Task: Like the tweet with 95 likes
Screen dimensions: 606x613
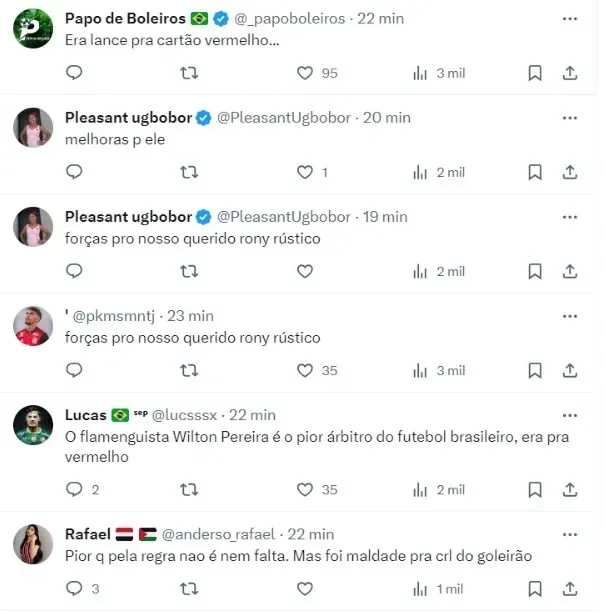Action: [x=306, y=73]
